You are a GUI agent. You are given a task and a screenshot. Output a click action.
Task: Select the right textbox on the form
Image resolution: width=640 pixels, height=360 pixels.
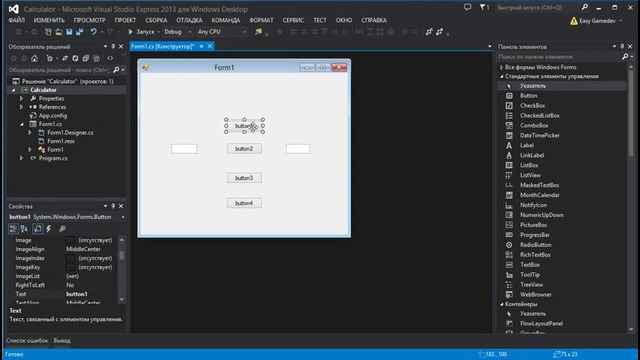[x=298, y=149]
